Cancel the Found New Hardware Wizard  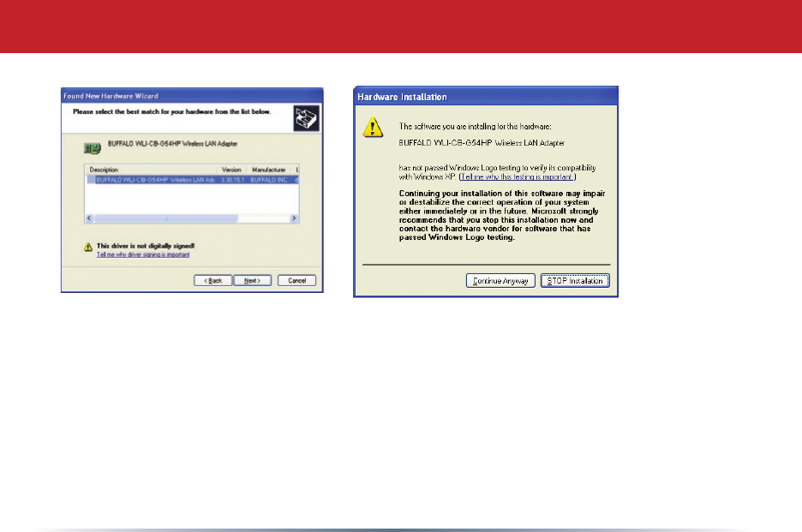coord(296,281)
